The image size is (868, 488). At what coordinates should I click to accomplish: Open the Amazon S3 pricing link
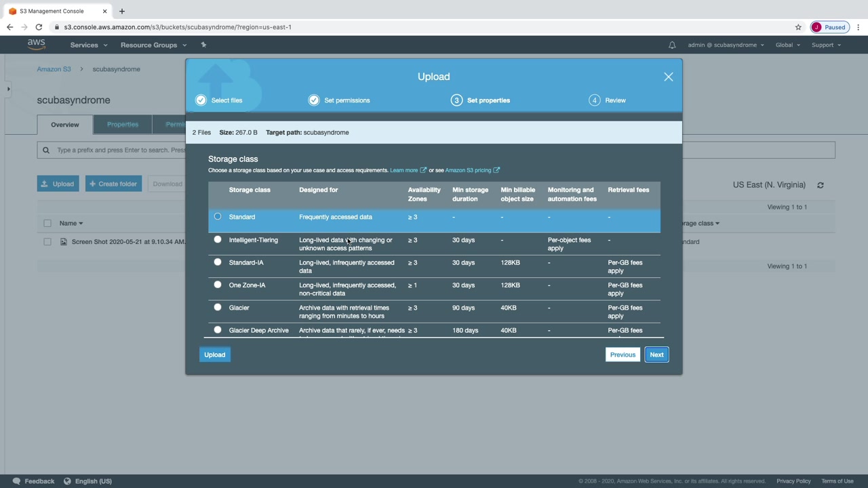point(468,170)
